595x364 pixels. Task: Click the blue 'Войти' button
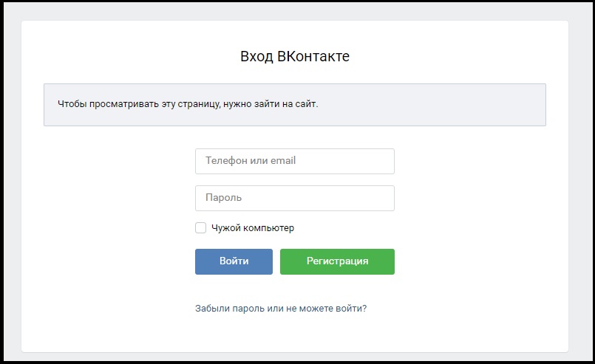[x=234, y=261]
